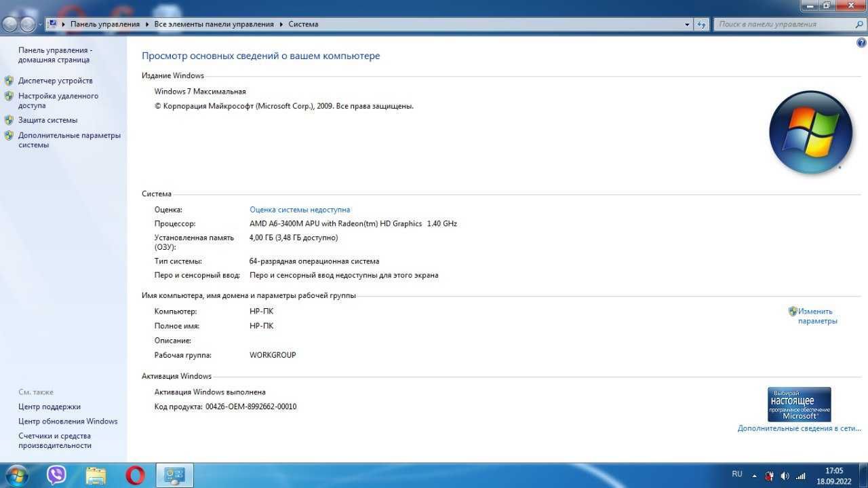Click the forward navigation arrow button
This screenshot has height=488, width=868.
[28, 24]
